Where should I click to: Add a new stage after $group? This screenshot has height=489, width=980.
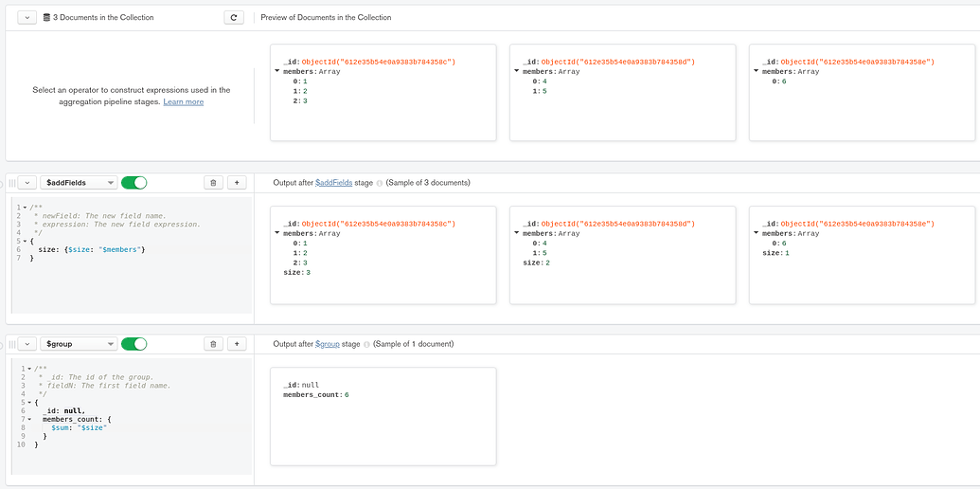237,344
